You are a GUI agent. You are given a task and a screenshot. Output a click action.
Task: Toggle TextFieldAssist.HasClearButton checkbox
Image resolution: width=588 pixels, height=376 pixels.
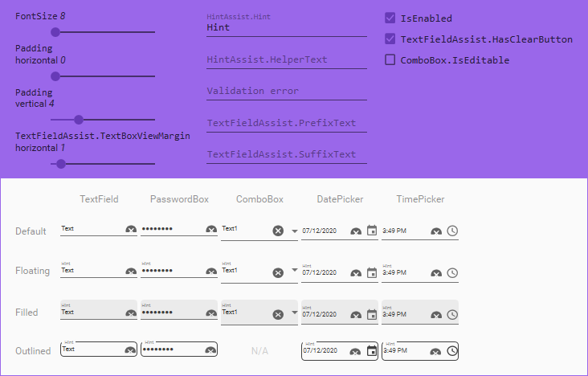390,39
